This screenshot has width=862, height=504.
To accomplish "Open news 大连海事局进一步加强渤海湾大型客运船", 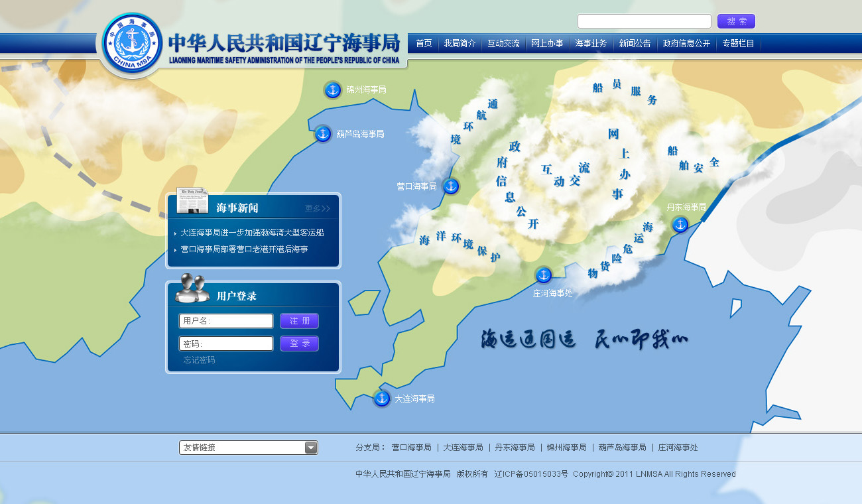I will (x=252, y=233).
